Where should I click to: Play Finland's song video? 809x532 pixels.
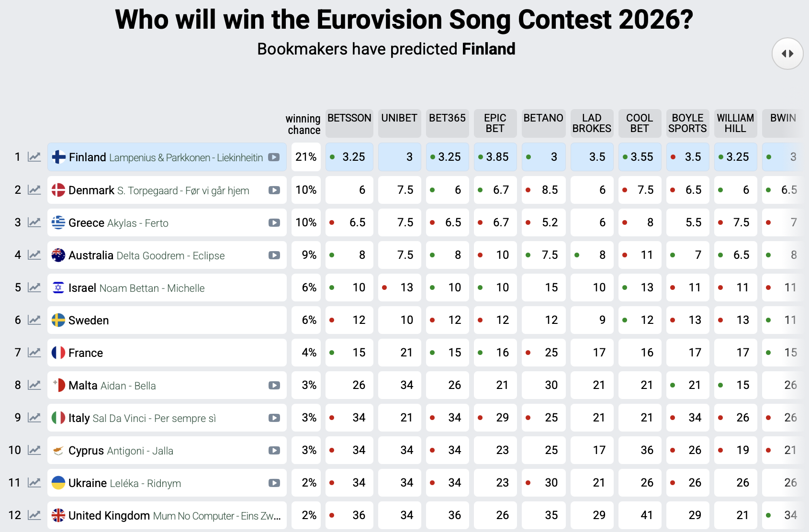(274, 157)
